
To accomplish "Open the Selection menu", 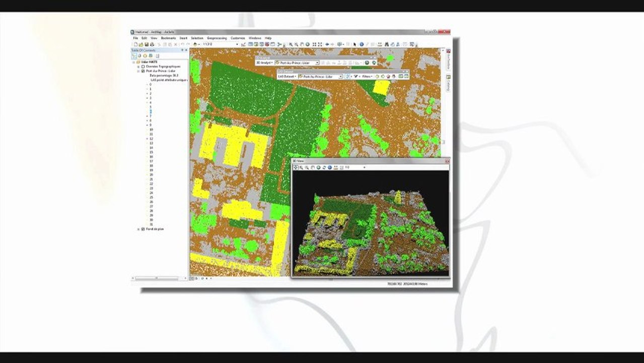I will click(197, 38).
